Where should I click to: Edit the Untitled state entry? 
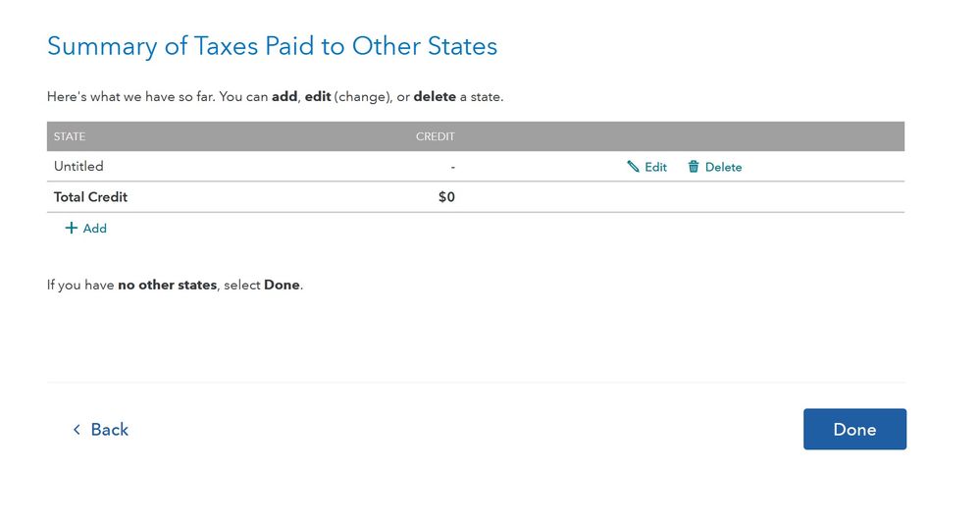(x=655, y=167)
